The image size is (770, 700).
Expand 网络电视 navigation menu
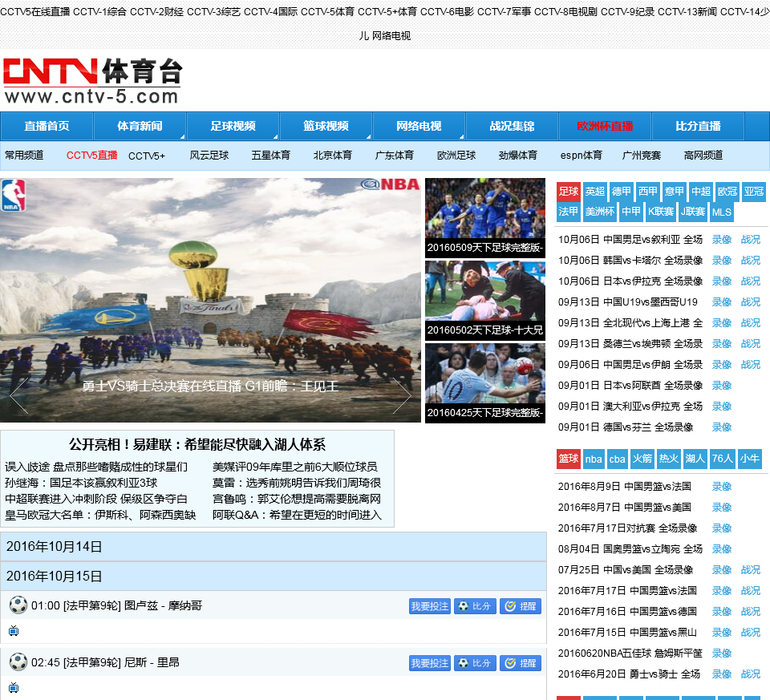click(x=419, y=126)
